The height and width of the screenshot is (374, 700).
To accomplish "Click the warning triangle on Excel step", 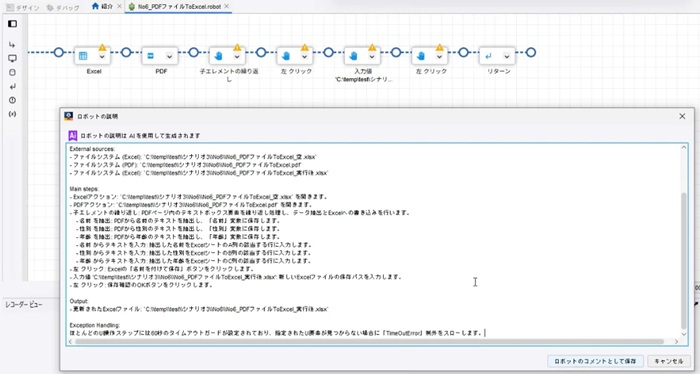I will pyautogui.click(x=102, y=47).
